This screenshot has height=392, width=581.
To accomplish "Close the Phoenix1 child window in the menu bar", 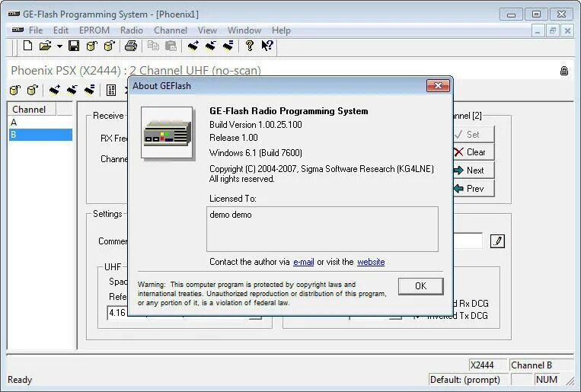I will click(x=567, y=30).
